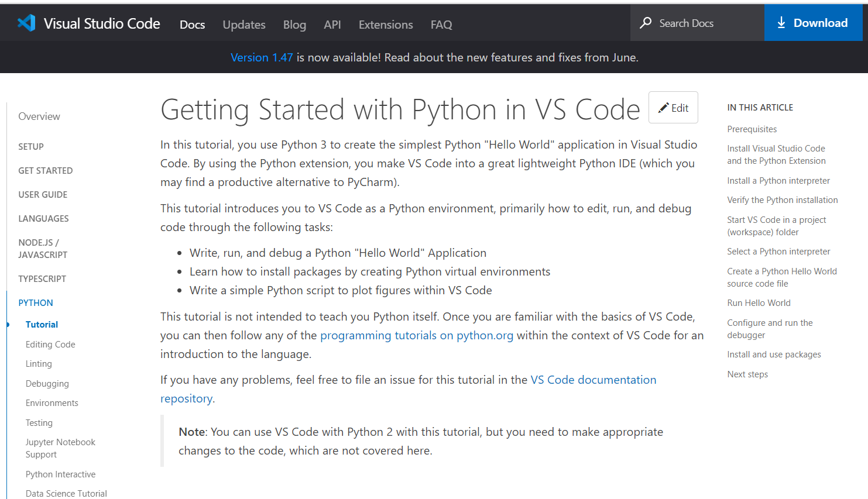
Task: Click the Write a simple Python script bullet
Action: [341, 290]
